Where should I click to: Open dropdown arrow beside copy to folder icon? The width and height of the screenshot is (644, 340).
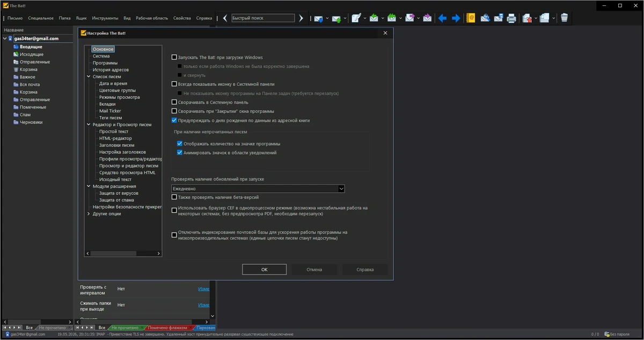(554, 18)
